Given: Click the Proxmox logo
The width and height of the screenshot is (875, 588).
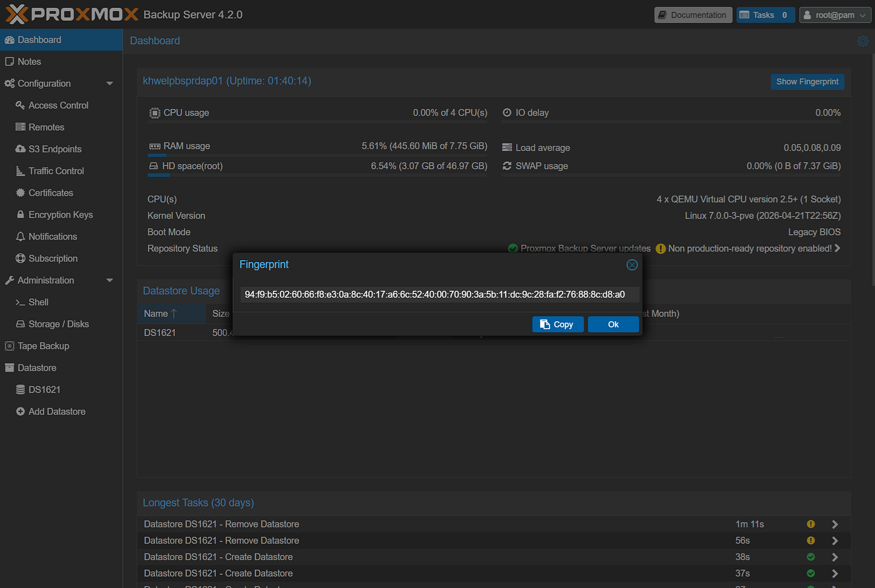Looking at the screenshot, I should [x=72, y=14].
